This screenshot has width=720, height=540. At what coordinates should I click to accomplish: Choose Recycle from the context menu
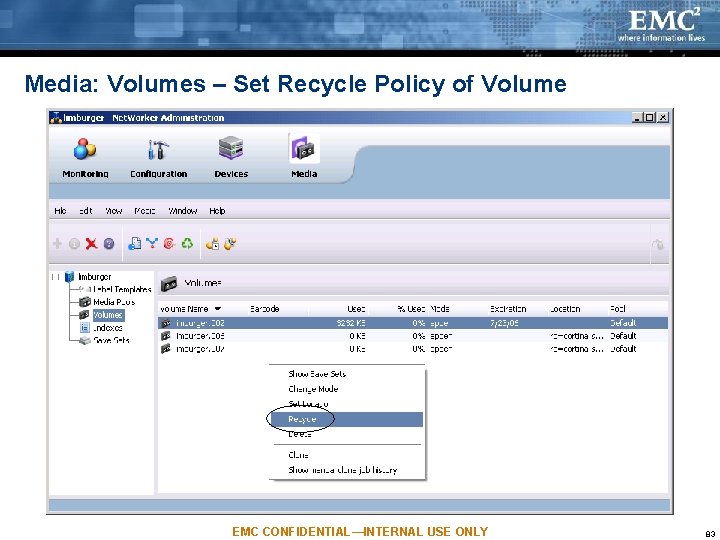pos(347,419)
